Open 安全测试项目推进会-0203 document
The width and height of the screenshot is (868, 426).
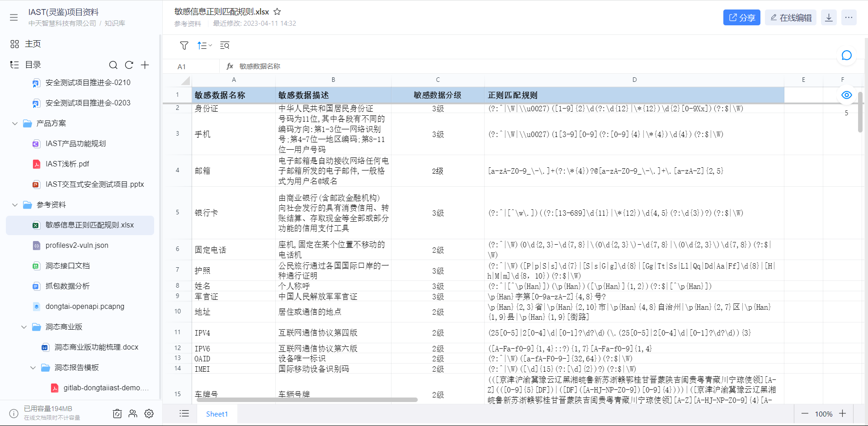tap(88, 103)
